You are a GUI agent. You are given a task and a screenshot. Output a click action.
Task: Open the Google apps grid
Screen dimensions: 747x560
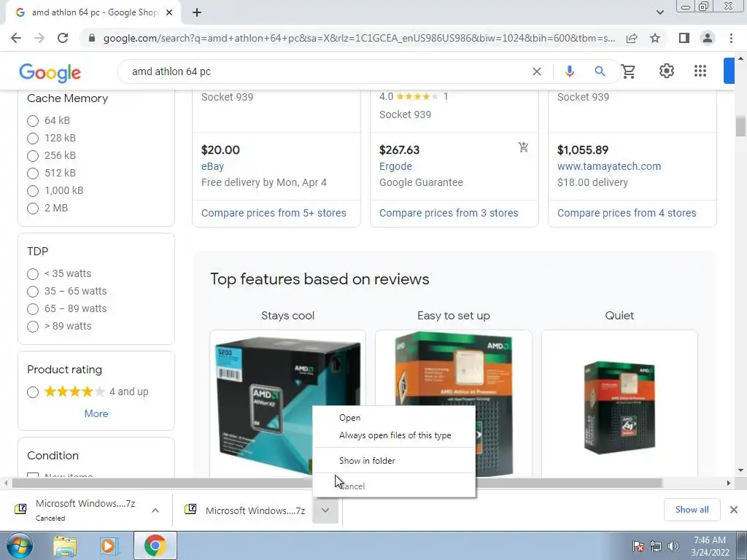(x=700, y=71)
